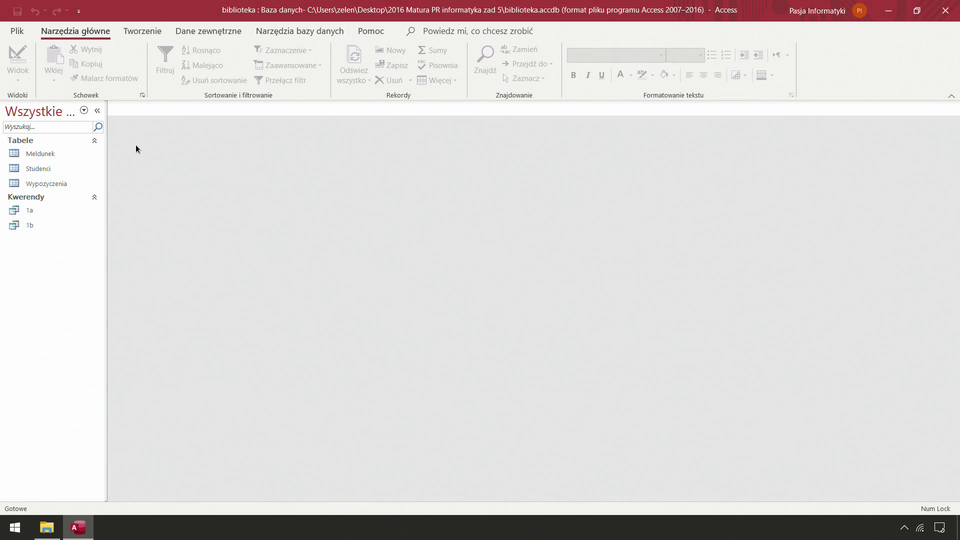Collapse the Tabele group

click(x=95, y=141)
